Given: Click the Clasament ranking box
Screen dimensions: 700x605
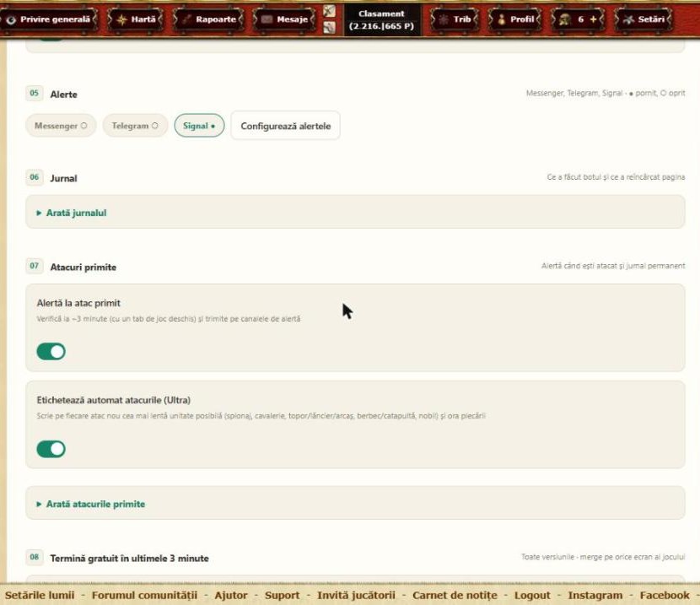Looking at the screenshot, I should coord(382,19).
